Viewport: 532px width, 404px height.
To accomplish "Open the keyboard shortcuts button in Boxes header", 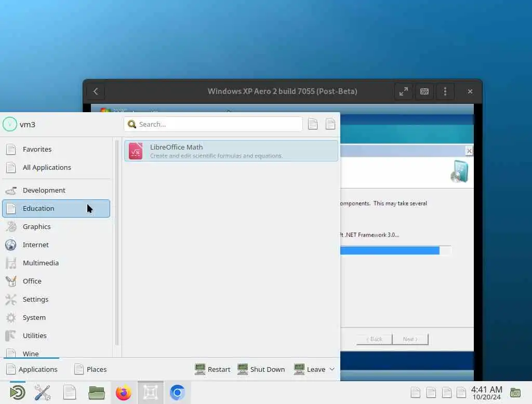I will pos(424,91).
